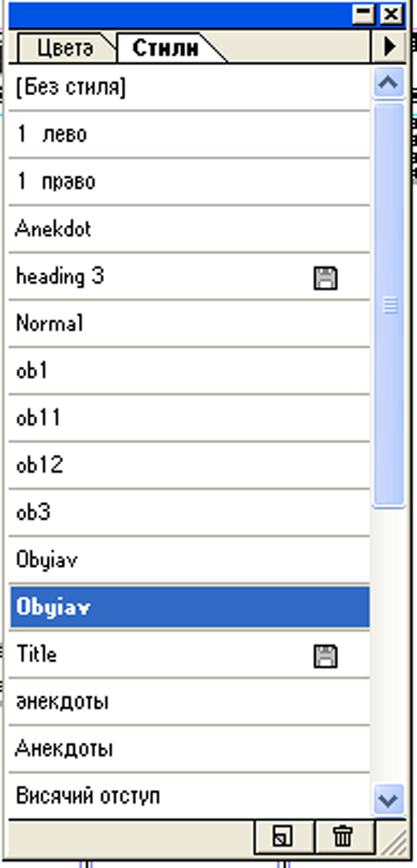Choose the Висячий отступ style
The image size is (417, 868).
(x=190, y=797)
